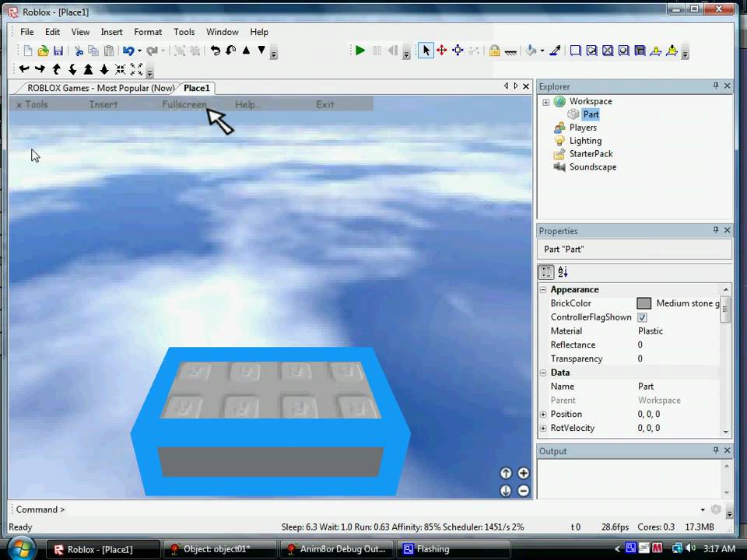Viewport: 747px width, 560px height.
Task: Sort properties alphabetically with A-Z button
Action: [x=563, y=271]
